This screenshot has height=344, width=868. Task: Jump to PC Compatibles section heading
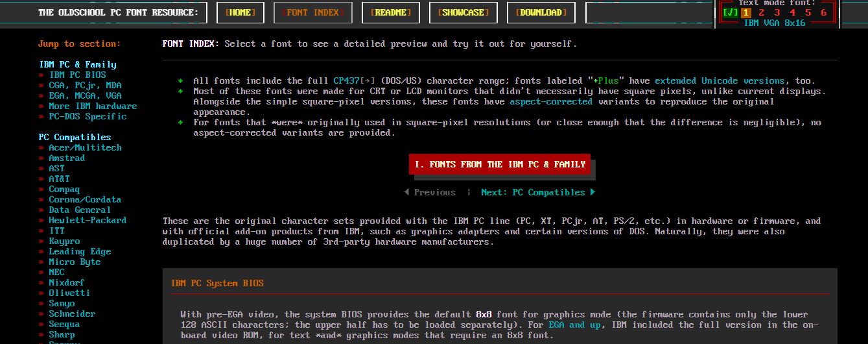point(75,137)
